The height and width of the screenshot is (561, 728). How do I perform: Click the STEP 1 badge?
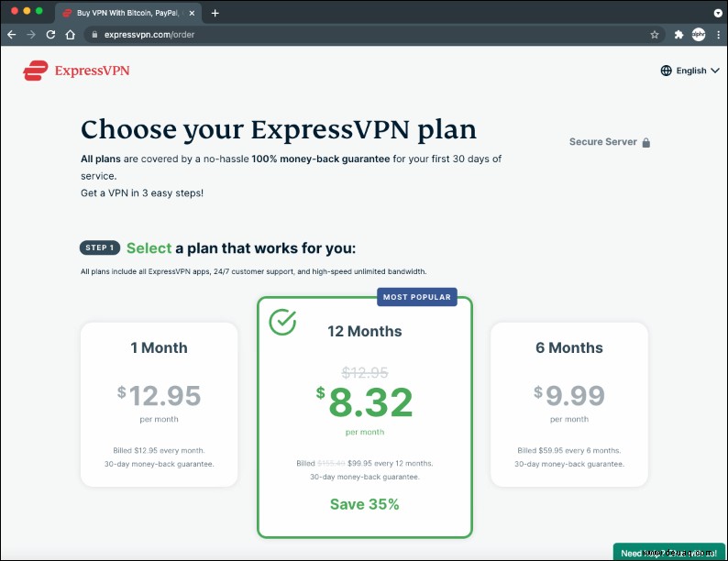100,247
